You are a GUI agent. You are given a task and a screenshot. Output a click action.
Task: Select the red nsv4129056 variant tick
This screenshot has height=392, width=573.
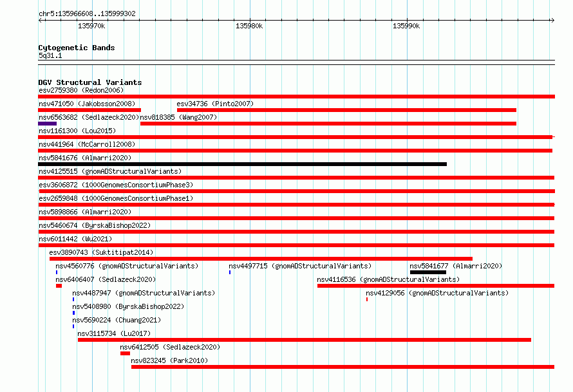pos(367,299)
